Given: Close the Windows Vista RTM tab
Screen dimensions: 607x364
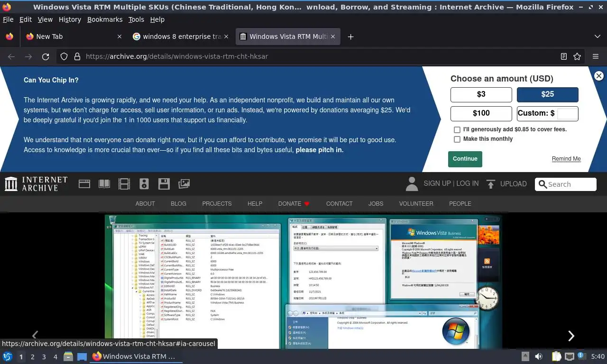Looking at the screenshot, I should click(333, 36).
